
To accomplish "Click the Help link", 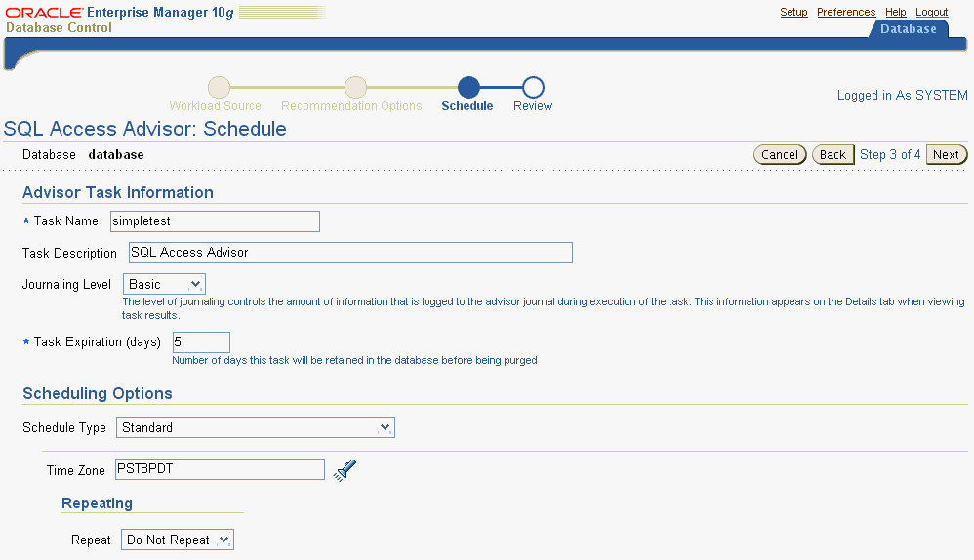I will click(x=895, y=12).
